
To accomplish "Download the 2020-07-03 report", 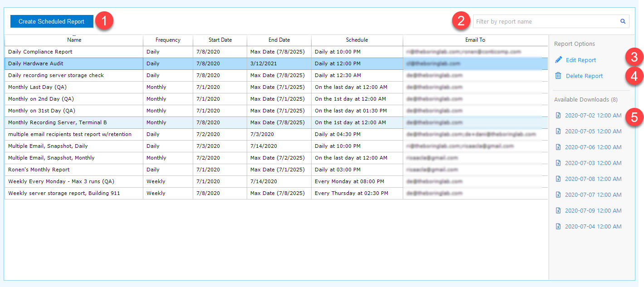I will point(592,163).
